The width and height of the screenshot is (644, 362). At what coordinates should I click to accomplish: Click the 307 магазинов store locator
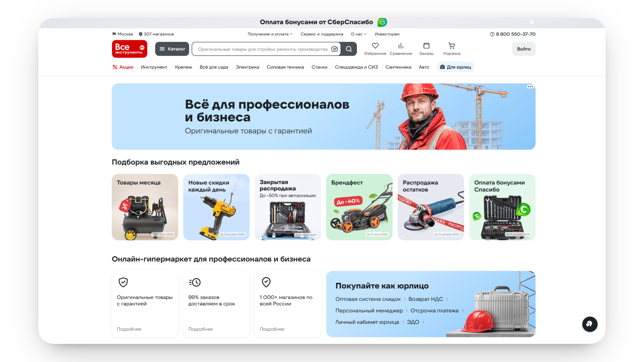point(156,34)
